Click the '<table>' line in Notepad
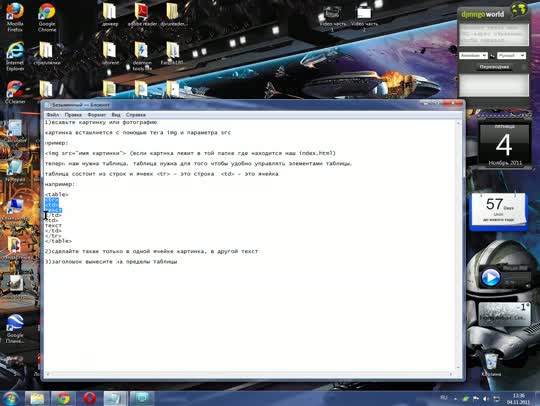This screenshot has height=406, width=540. click(x=56, y=194)
